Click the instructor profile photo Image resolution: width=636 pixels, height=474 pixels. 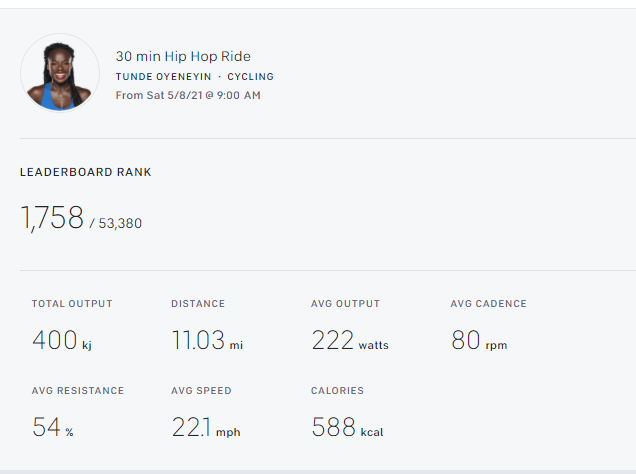60,73
